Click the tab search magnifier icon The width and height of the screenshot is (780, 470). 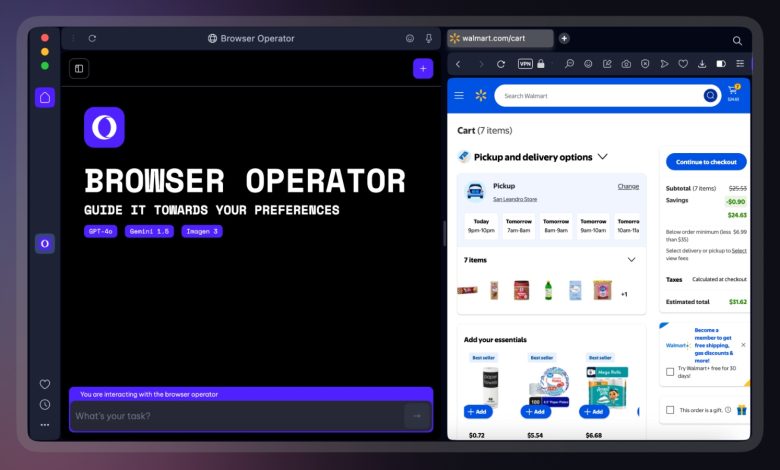point(737,40)
